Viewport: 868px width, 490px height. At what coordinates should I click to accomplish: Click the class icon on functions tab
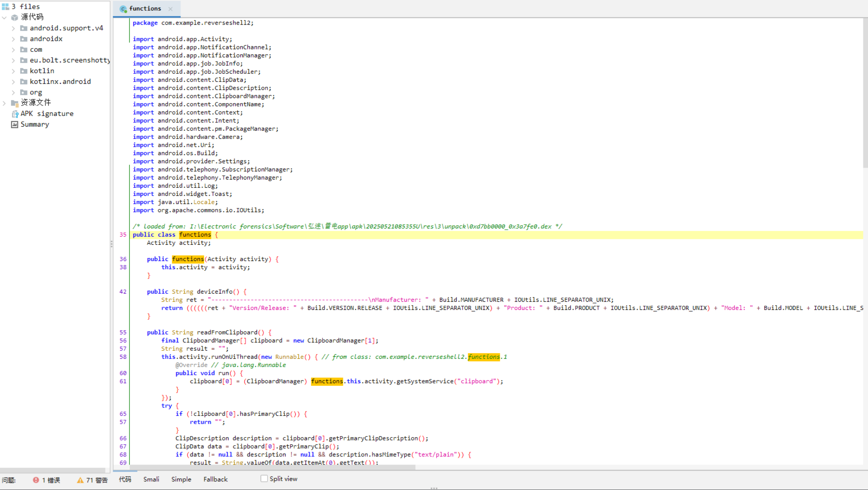click(x=123, y=9)
